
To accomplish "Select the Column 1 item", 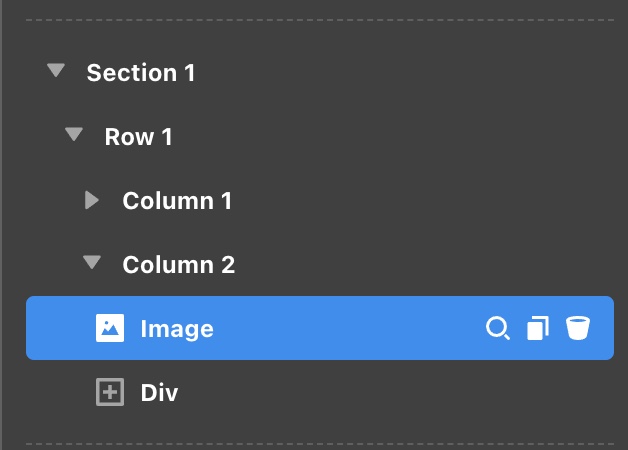I will click(x=177, y=201).
